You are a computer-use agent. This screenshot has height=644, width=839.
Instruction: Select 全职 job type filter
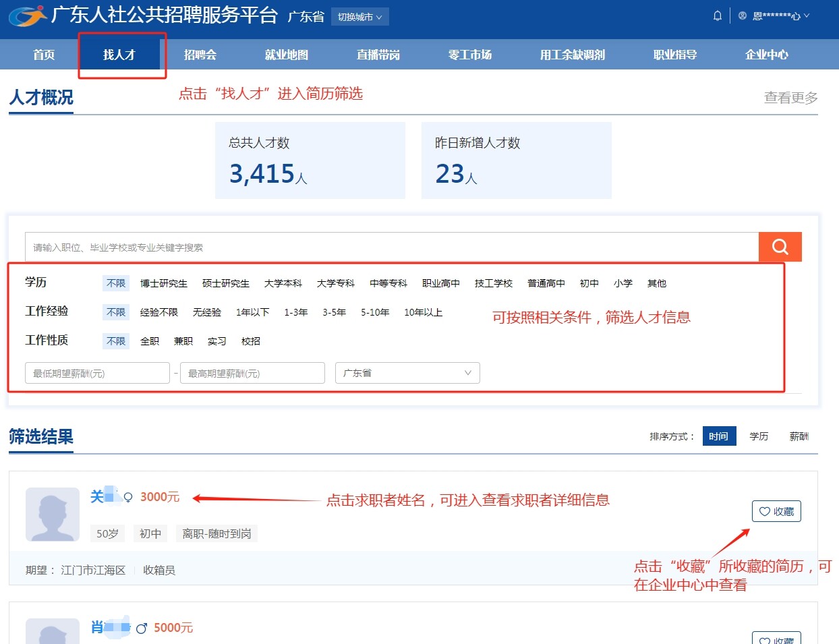150,341
